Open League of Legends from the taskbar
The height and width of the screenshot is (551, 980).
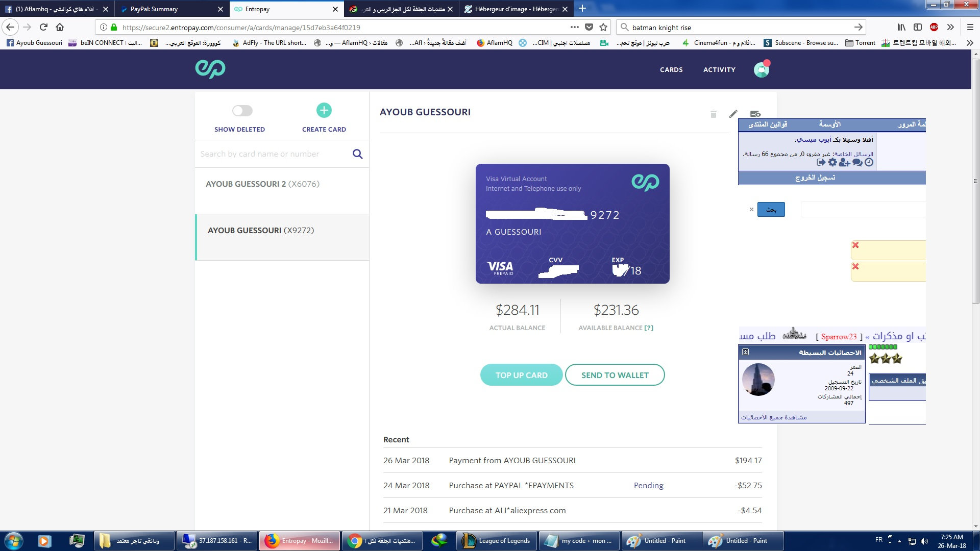[x=497, y=541]
